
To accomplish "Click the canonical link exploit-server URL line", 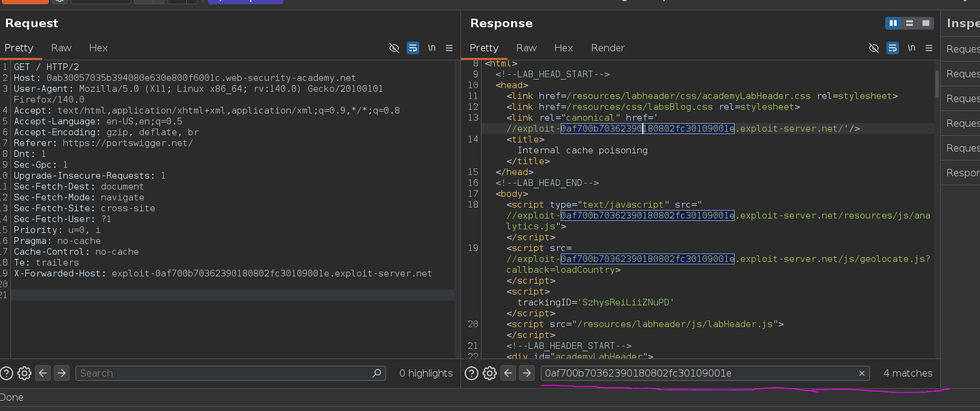I will [683, 129].
